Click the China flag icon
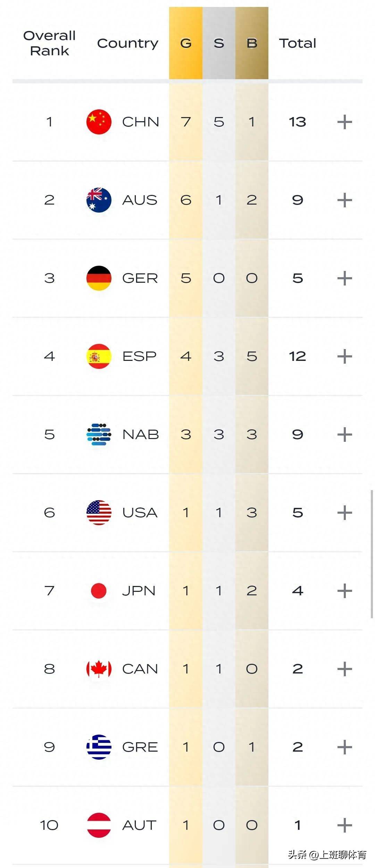 pos(99,122)
